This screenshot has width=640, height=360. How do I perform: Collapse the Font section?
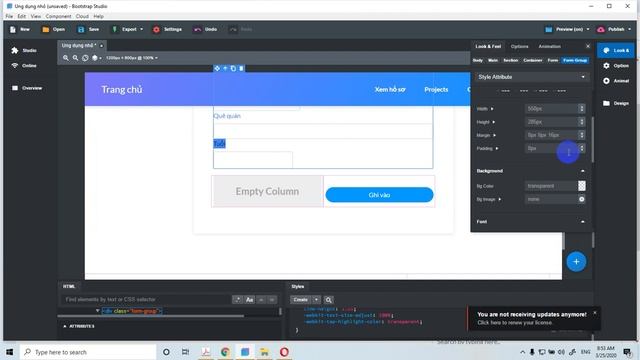click(x=582, y=222)
